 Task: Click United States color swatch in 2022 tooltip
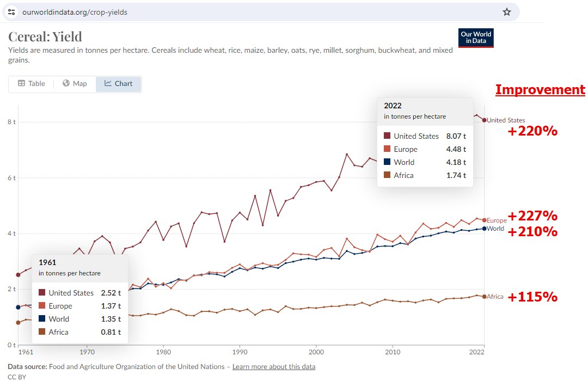(387, 136)
